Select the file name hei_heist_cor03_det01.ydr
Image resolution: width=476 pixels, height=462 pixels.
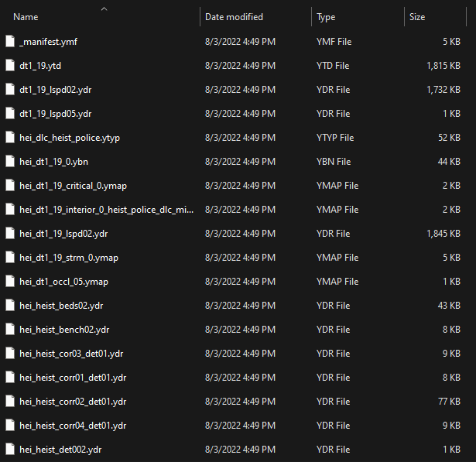(x=71, y=354)
